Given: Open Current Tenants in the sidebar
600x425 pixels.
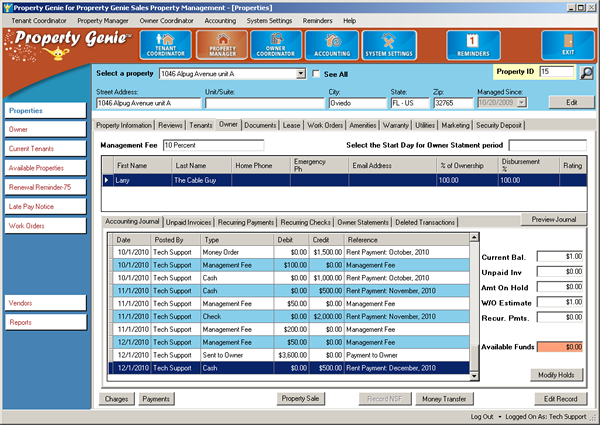Looking at the screenshot, I should [46, 148].
